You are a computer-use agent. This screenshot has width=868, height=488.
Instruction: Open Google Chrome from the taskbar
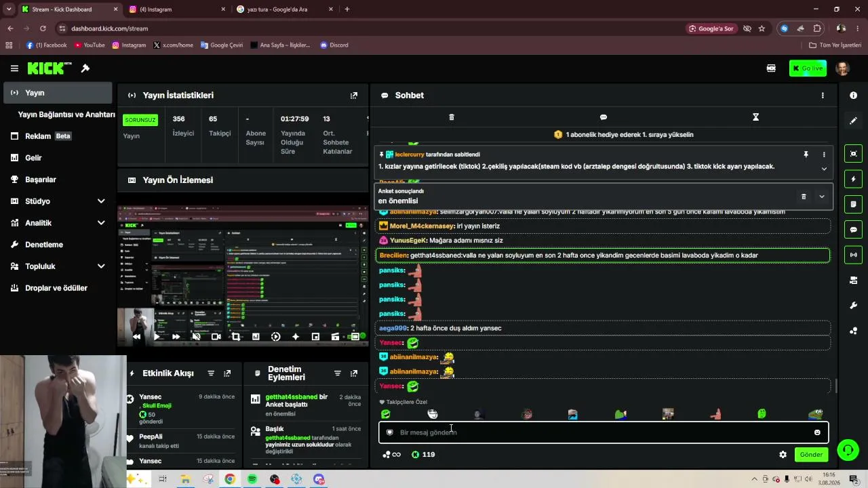click(x=230, y=479)
